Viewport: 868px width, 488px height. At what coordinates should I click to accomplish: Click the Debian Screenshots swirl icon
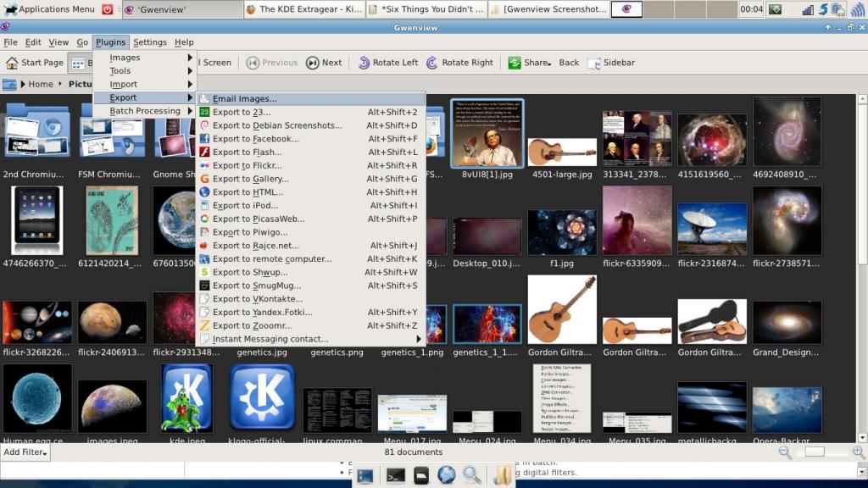(x=204, y=125)
